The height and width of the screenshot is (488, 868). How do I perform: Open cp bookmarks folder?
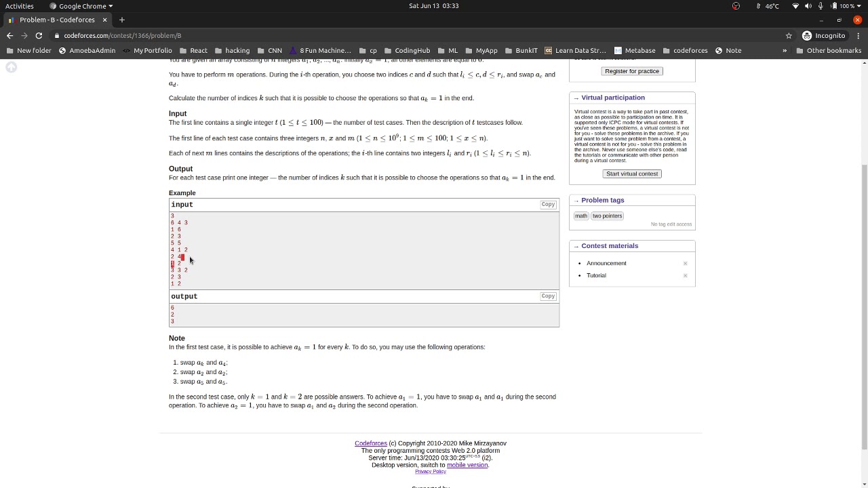tap(367, 50)
